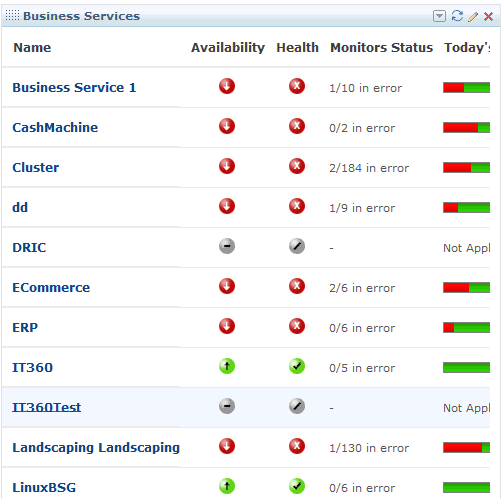Viewport: 502px width, 499px height.
Task: Click the widget drag handle dots
Action: [12, 15]
